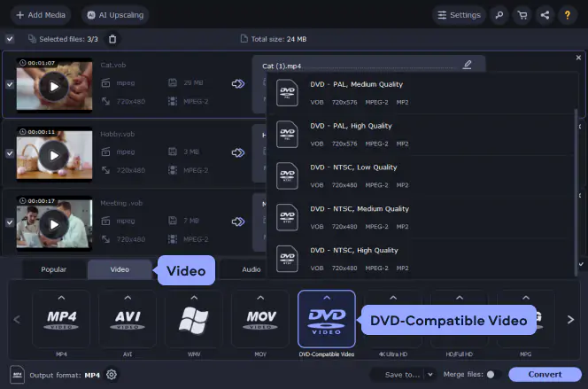
Task: Click the convert arrow icon for Hobby.vob
Action: pyautogui.click(x=237, y=152)
